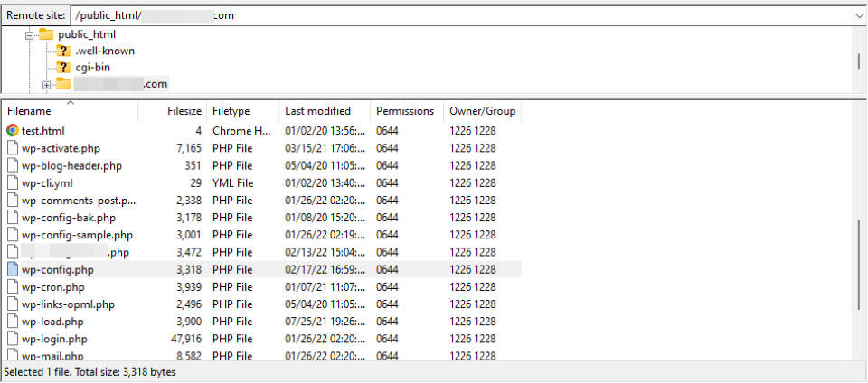Click the 47,916 filesize value
The image size is (868, 383).
pos(187,339)
